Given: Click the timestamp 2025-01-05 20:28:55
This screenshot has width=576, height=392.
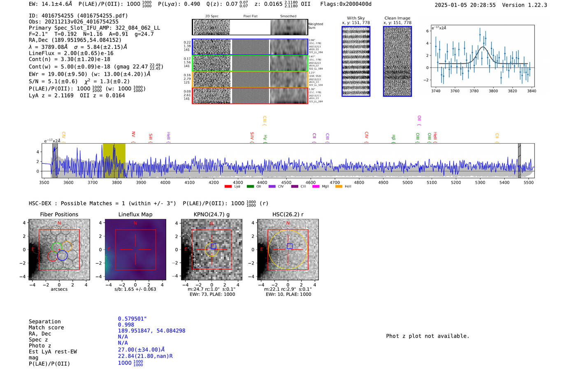Looking at the screenshot, I should 465,5.
